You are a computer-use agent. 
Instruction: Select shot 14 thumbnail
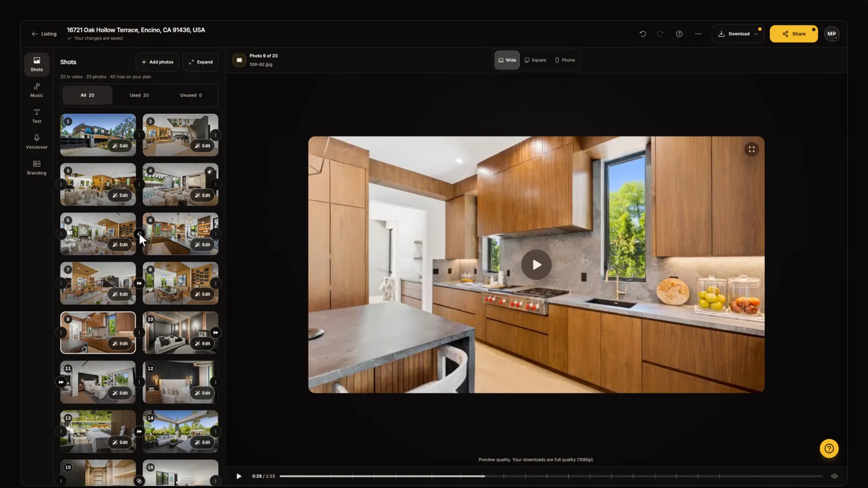pos(180,432)
